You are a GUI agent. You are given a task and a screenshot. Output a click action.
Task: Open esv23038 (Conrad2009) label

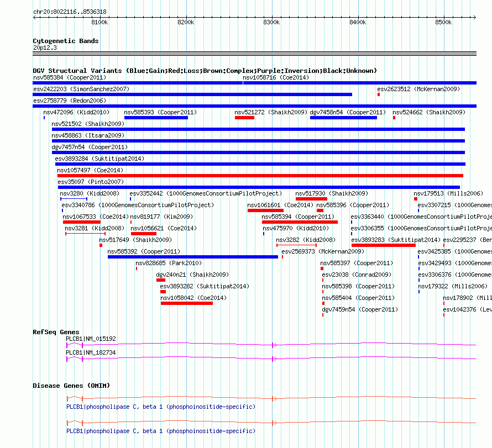click(x=357, y=275)
